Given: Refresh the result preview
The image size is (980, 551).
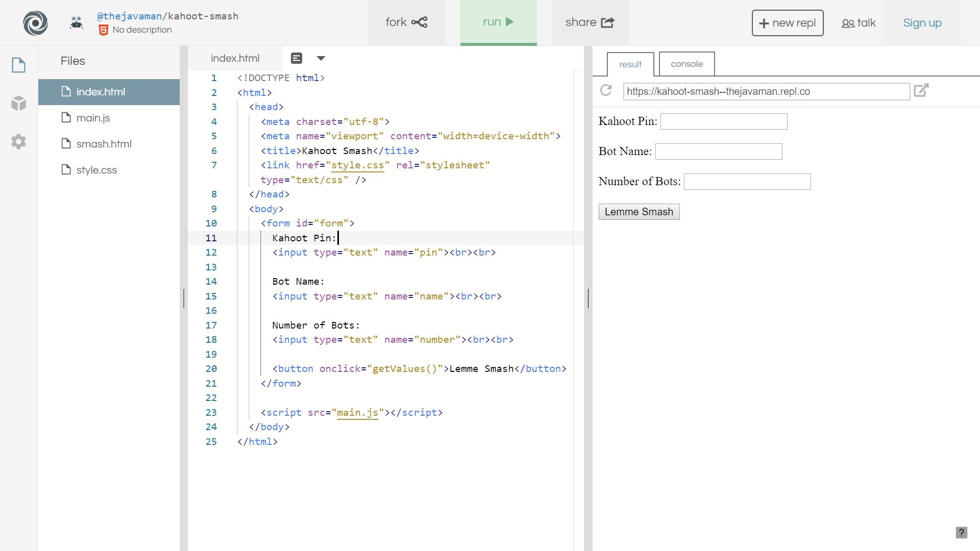Looking at the screenshot, I should [606, 91].
